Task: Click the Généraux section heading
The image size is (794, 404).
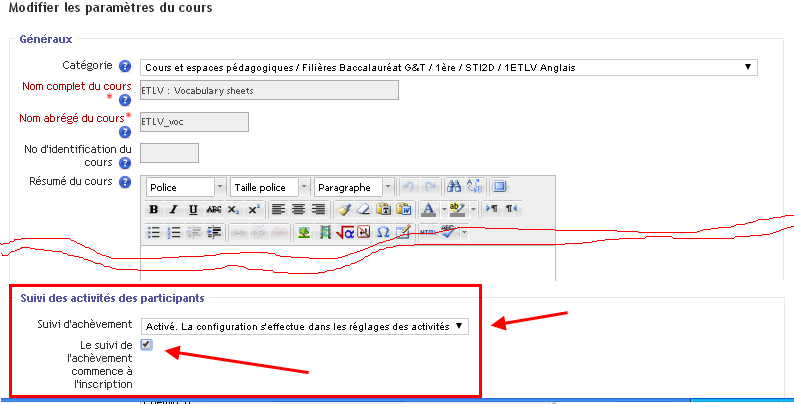Action: pos(46,39)
